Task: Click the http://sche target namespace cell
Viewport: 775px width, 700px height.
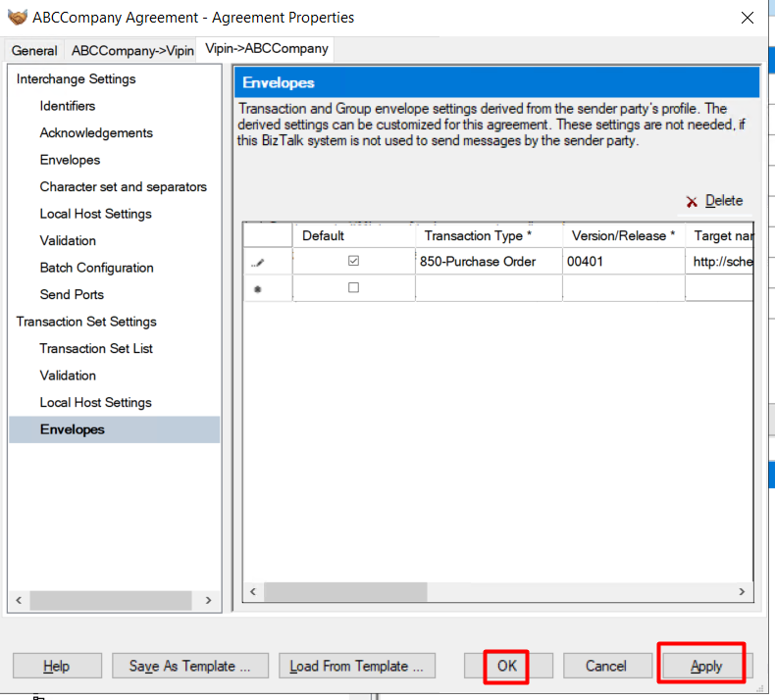Action: tap(719, 262)
